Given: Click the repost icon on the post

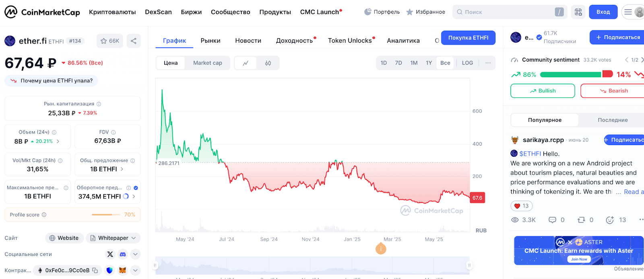Looking at the screenshot, I should pos(581,220).
